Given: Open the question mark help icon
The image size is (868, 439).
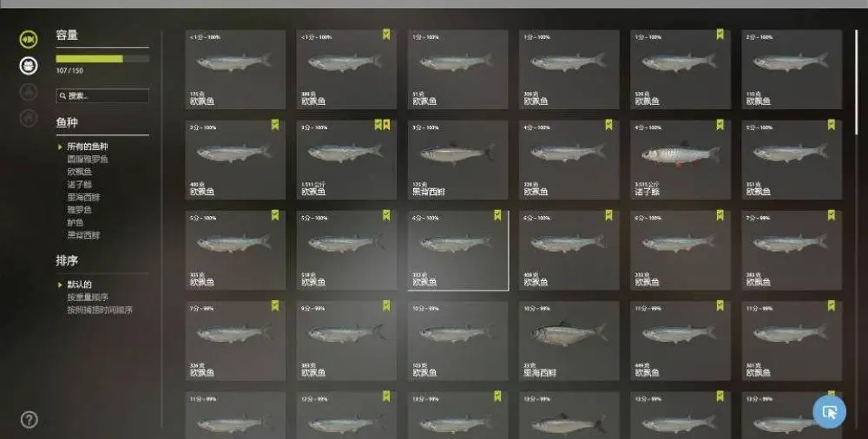Looking at the screenshot, I should click(x=29, y=420).
